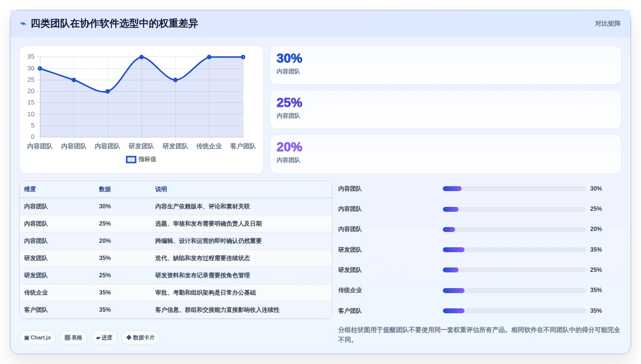Select the row 内容生产依赖版本、评论和素材关联
This screenshot has width=641, height=364.
click(176, 206)
